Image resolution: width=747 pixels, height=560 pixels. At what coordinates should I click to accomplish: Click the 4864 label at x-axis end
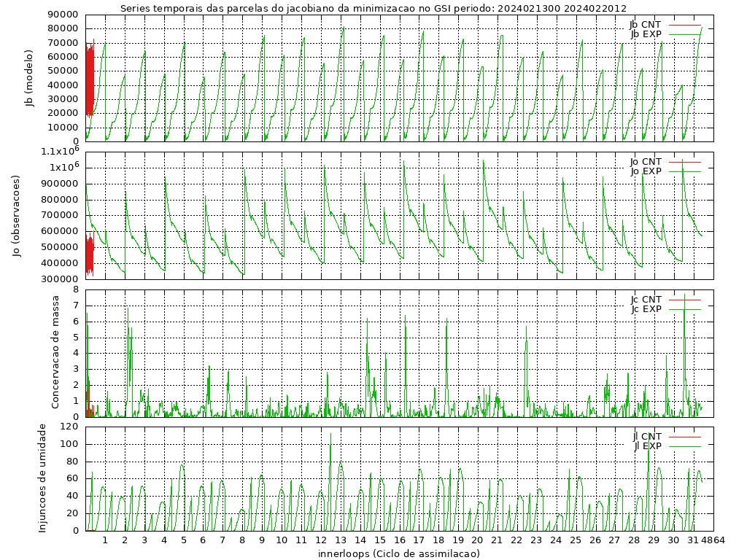713,540
